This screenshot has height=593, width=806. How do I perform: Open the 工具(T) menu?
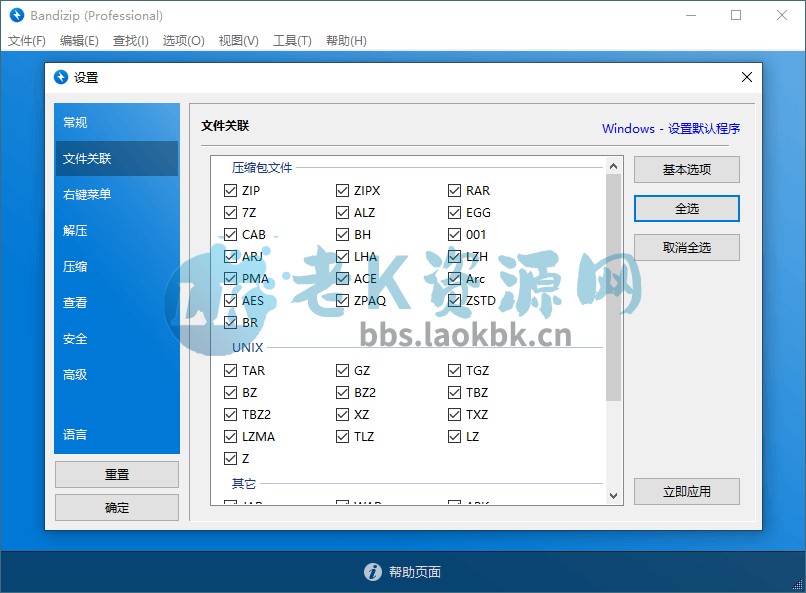pos(292,41)
